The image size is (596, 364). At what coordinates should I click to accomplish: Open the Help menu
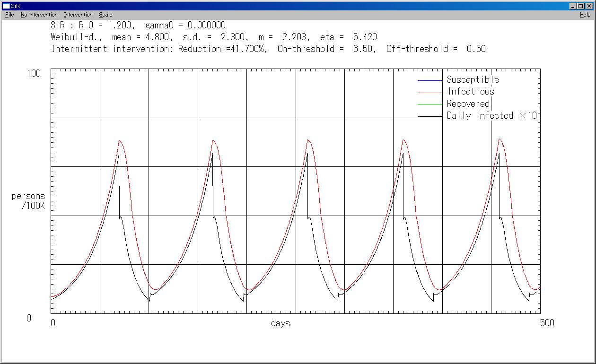coord(585,15)
